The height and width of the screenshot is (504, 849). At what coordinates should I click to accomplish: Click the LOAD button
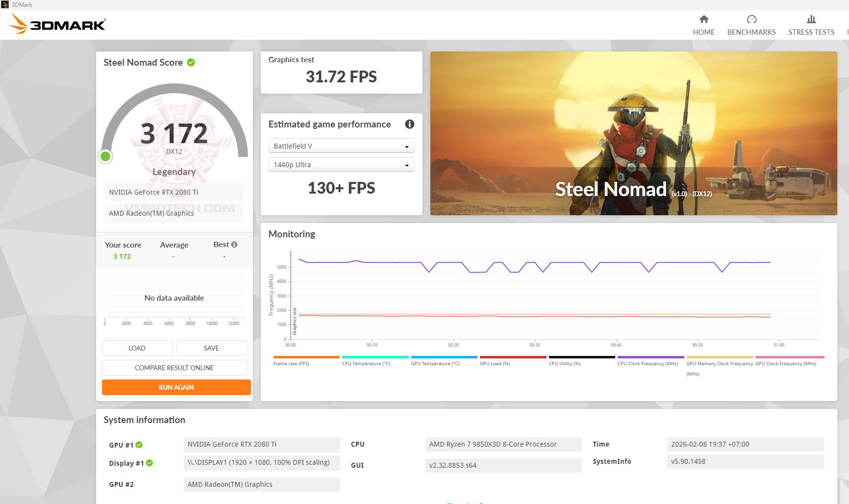click(137, 348)
